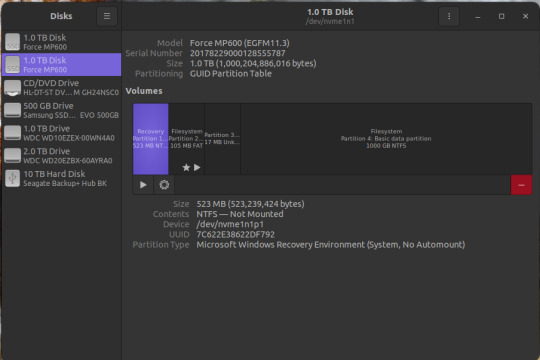The image size is (540, 360).
Task: Select the 10 TB Seagate Backup+ Hub disk
Action: click(x=62, y=178)
